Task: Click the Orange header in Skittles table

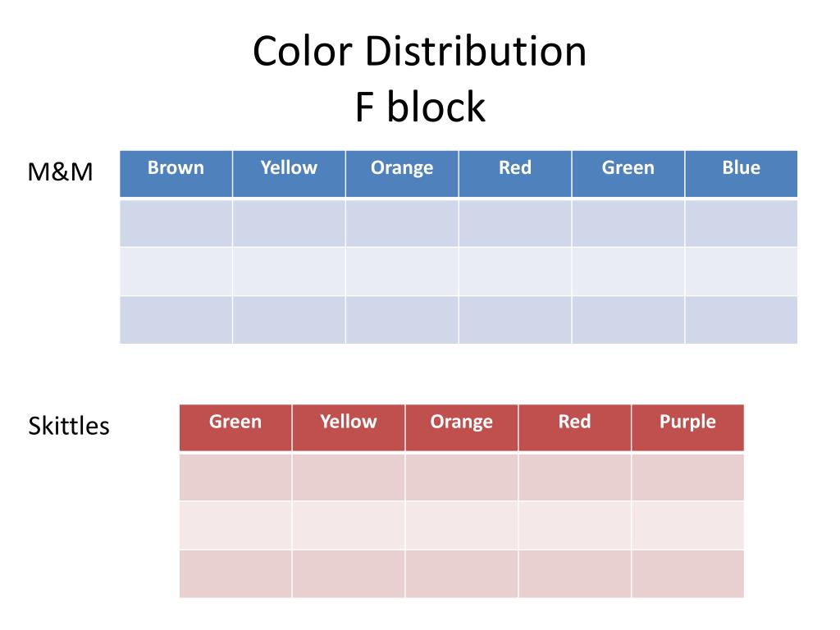Action: coord(461,422)
